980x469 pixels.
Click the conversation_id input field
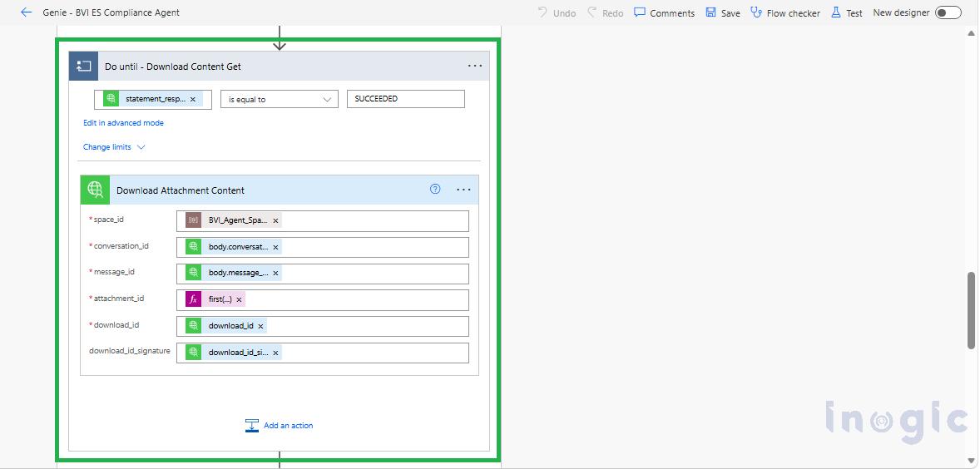323,247
